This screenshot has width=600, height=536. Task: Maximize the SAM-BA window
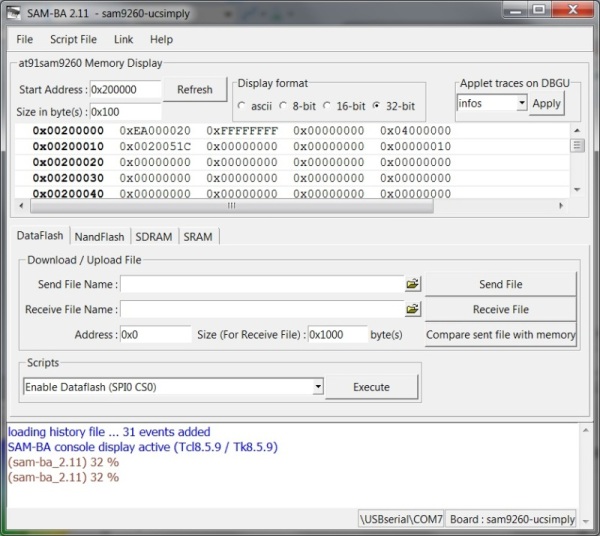[539, 10]
